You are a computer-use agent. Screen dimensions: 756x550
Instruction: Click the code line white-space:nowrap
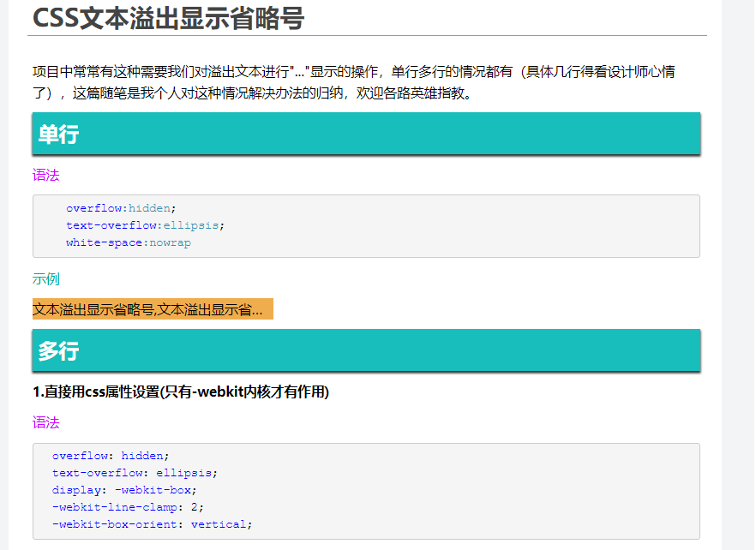(x=129, y=243)
